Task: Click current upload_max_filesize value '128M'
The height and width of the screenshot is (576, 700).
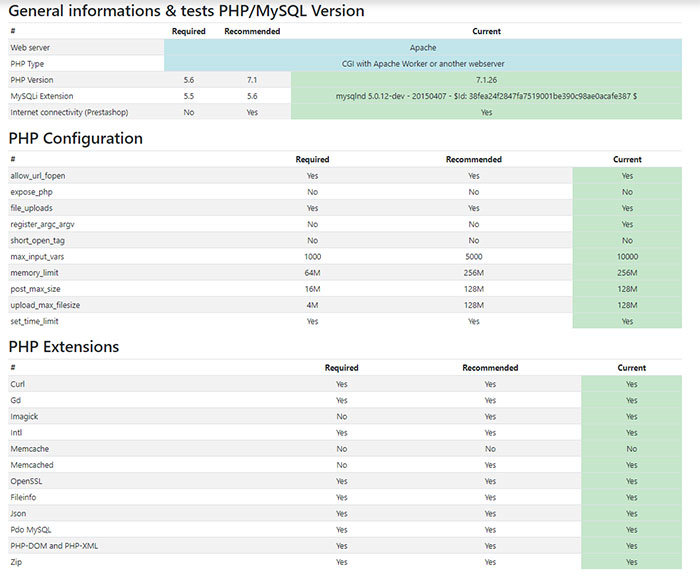Action: pyautogui.click(x=627, y=305)
